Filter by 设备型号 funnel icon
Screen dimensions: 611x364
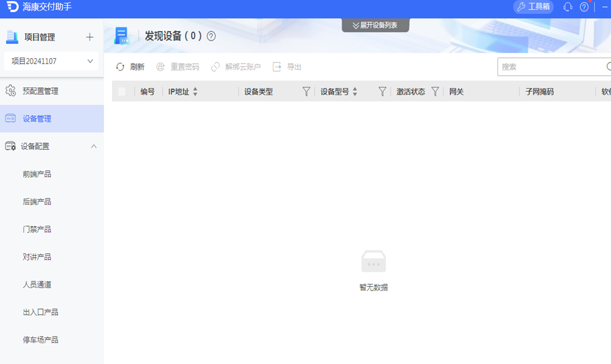[x=382, y=92]
